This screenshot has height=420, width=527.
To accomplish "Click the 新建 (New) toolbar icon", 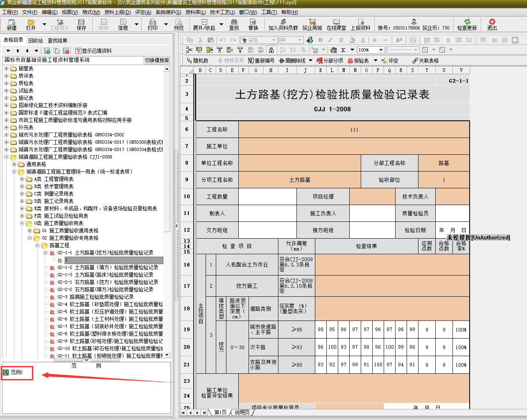I will (11, 25).
